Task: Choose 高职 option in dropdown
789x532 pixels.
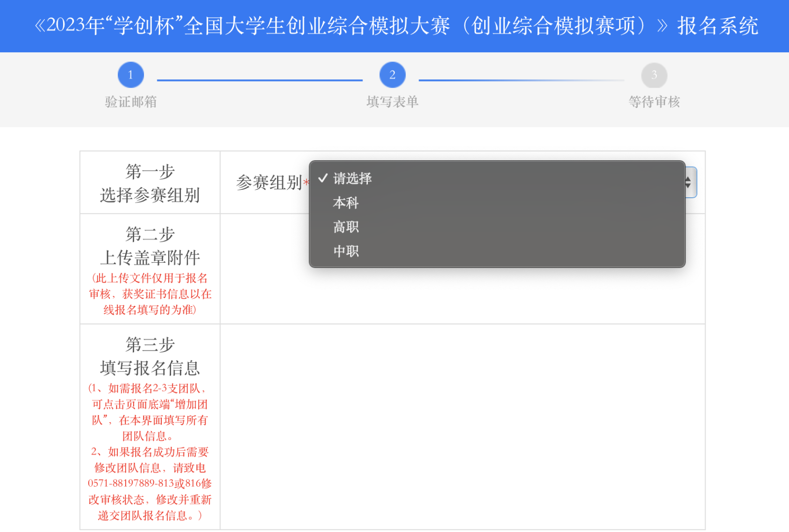Action: coord(497,227)
